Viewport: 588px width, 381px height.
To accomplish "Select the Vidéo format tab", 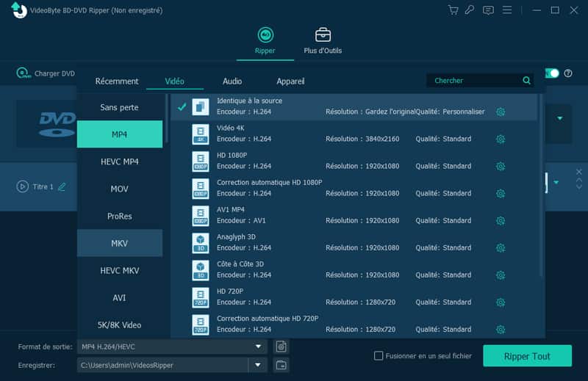I will point(174,81).
